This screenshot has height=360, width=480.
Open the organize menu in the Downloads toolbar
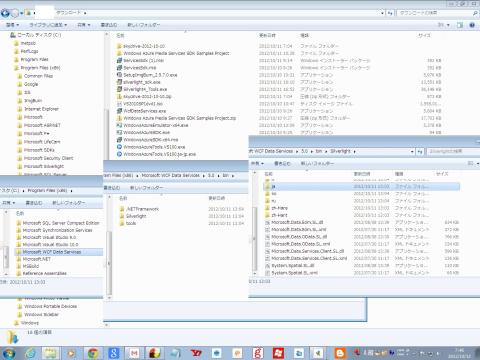click(x=12, y=25)
